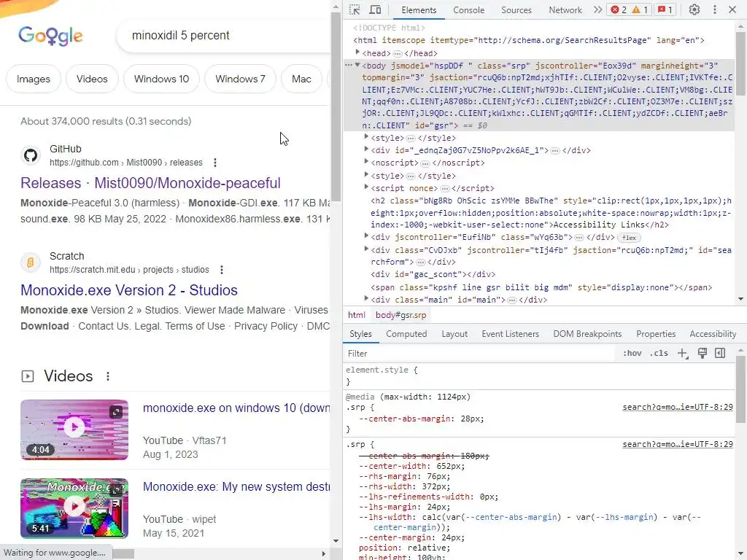747x560 pixels.
Task: Open the Scratch favicon on second result
Action: (31, 262)
